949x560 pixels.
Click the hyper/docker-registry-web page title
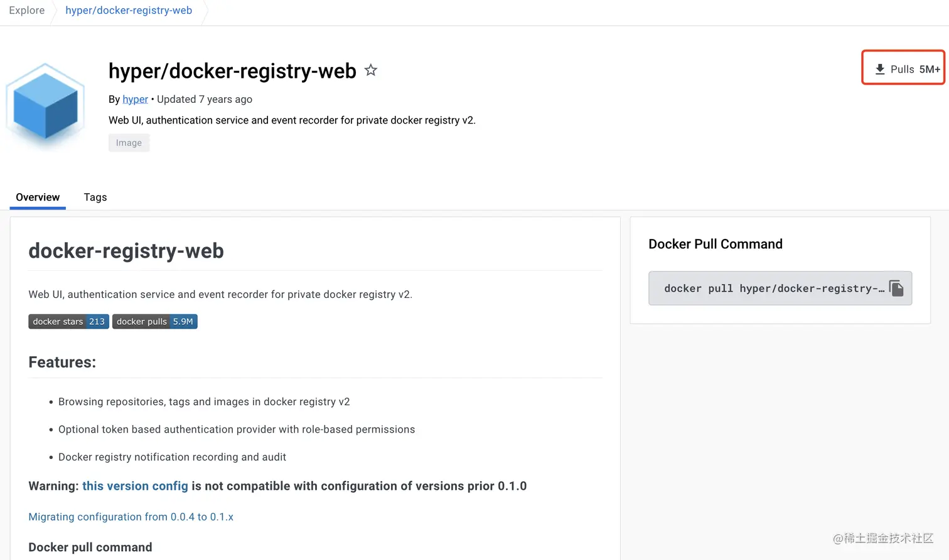[232, 71]
